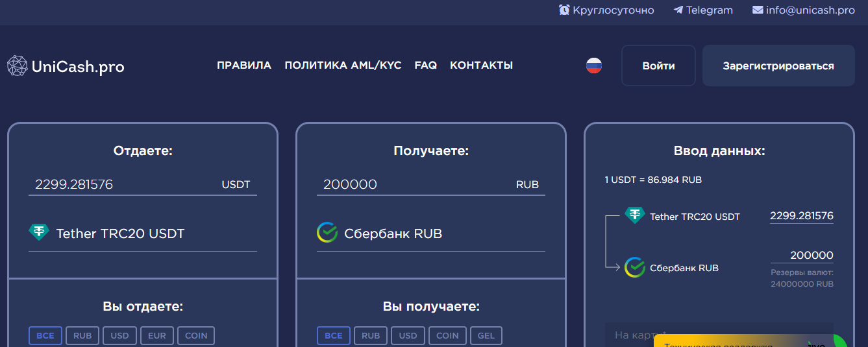Select ВСЕ filter under Вы получаете
The width and height of the screenshot is (868, 347).
[334, 335]
